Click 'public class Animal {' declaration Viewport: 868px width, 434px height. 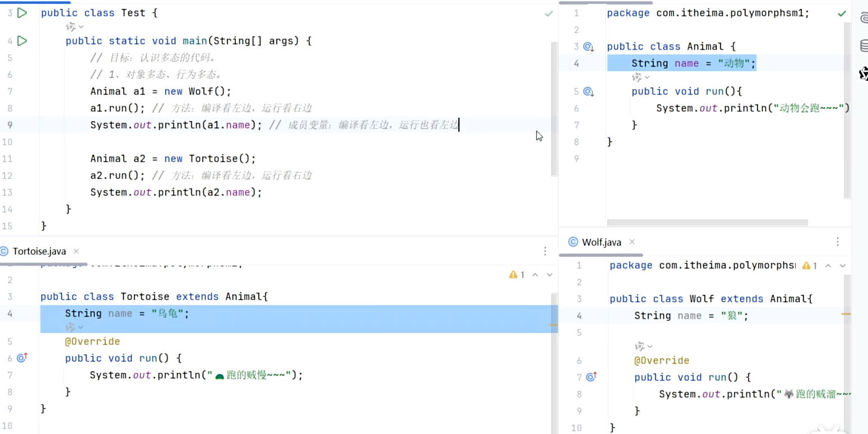point(671,47)
